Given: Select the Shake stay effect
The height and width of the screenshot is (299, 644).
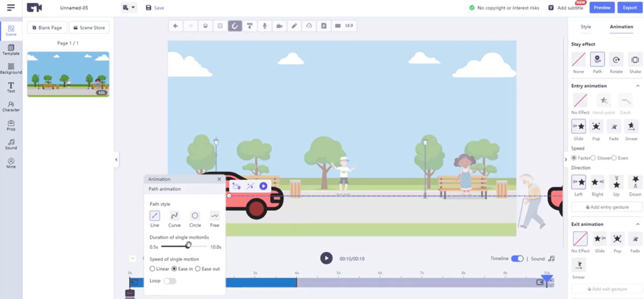Looking at the screenshot, I should [635, 60].
